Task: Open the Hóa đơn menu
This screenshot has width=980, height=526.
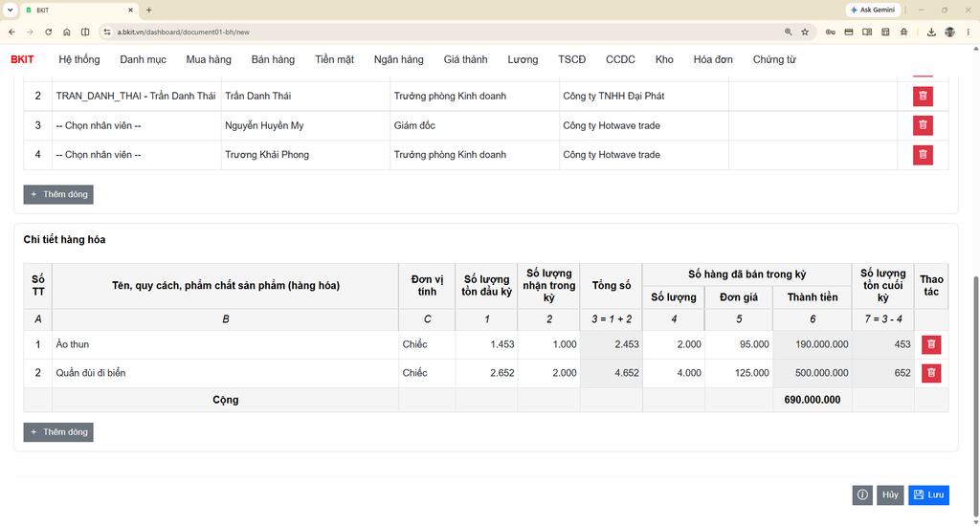Action: [713, 59]
